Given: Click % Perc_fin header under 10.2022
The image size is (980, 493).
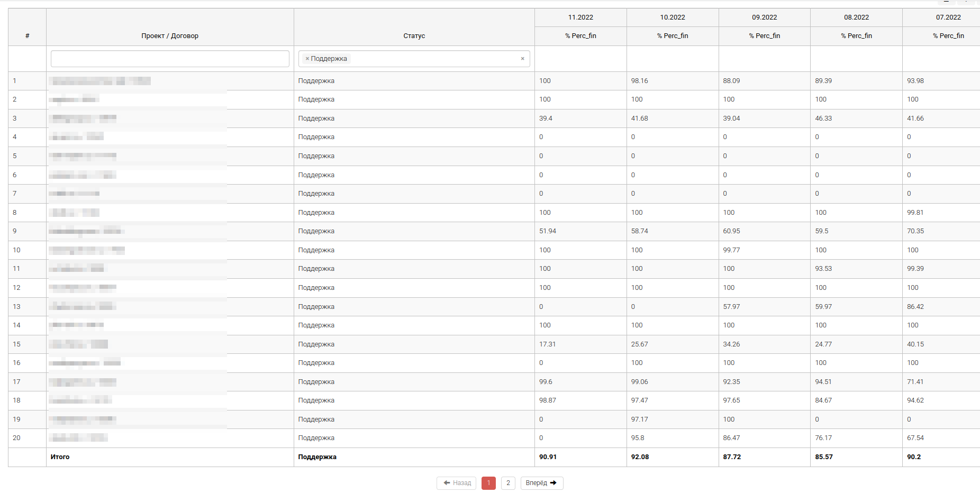Looking at the screenshot, I should (x=673, y=36).
